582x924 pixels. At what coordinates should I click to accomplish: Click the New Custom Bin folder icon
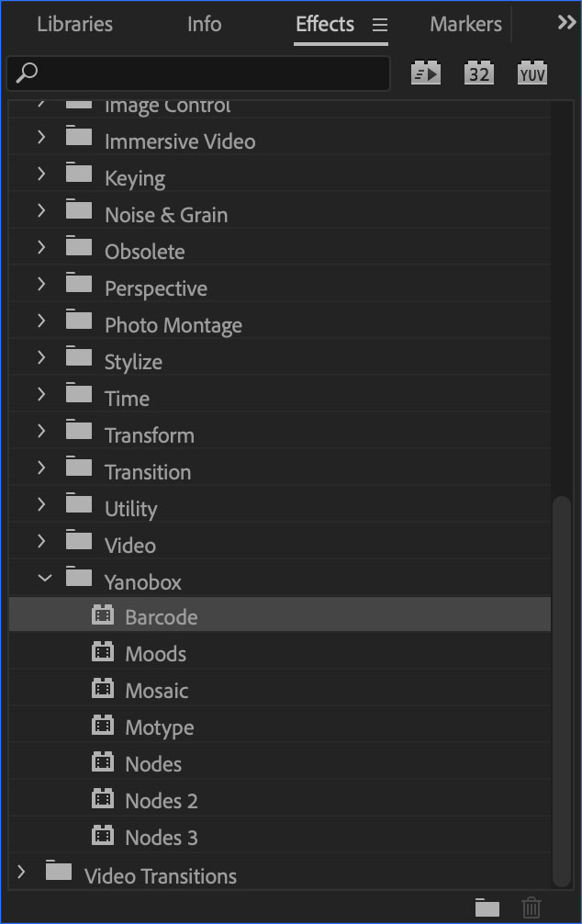(x=487, y=907)
